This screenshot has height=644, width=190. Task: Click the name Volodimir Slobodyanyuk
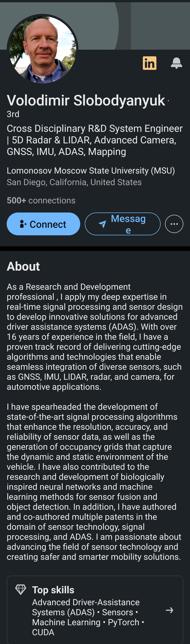[x=86, y=100]
